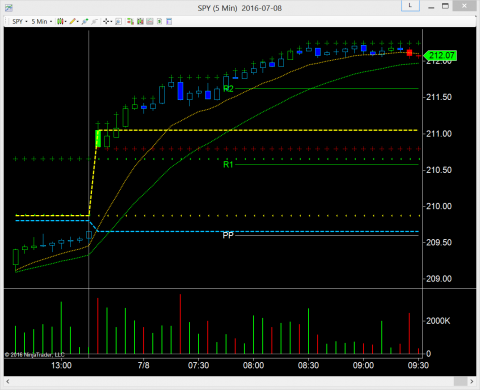Close the SPY chart window
The height and width of the screenshot is (390, 480).
click(x=465, y=6)
